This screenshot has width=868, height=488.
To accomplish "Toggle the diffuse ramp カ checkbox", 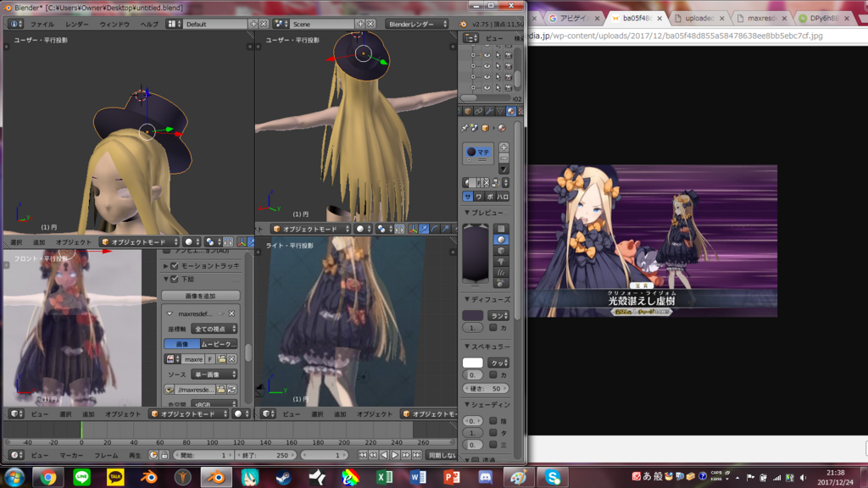I will [x=493, y=328].
